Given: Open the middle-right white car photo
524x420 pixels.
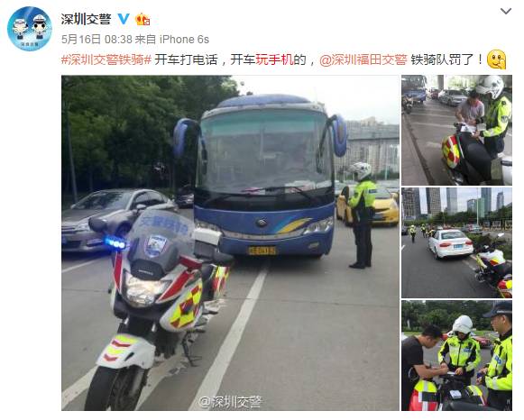Looking at the screenshot, I should point(456,242).
